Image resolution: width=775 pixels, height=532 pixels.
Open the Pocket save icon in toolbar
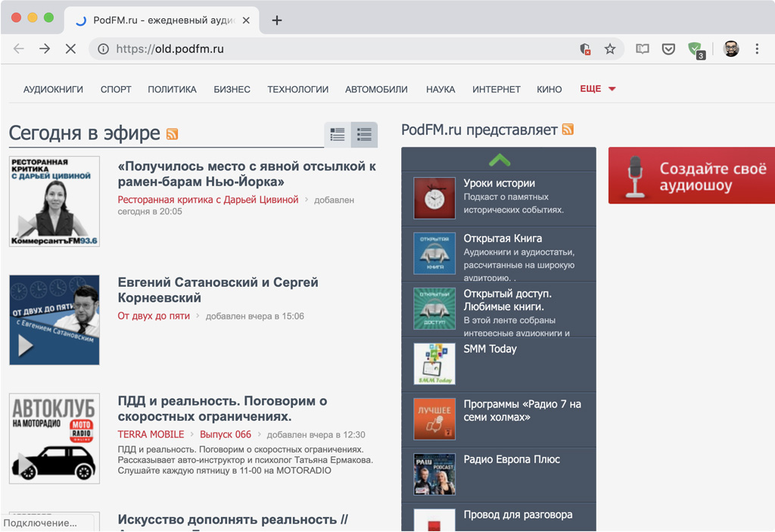click(668, 49)
